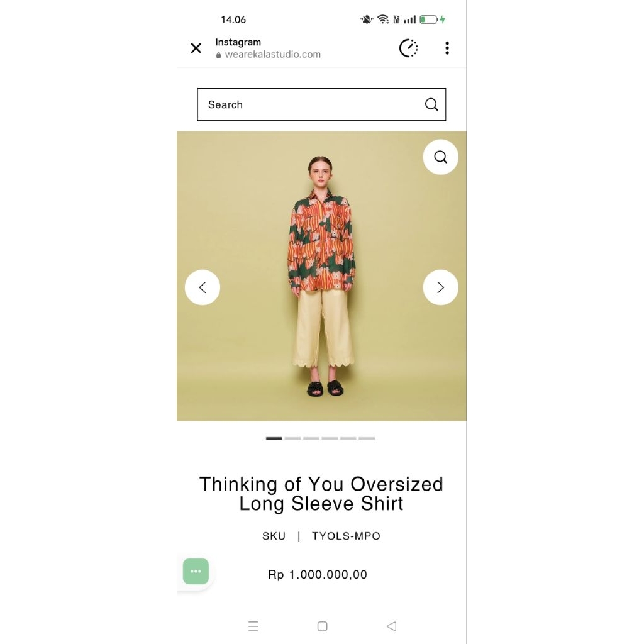644x644 pixels.
Task: Focus the Search input field
Action: (x=321, y=104)
